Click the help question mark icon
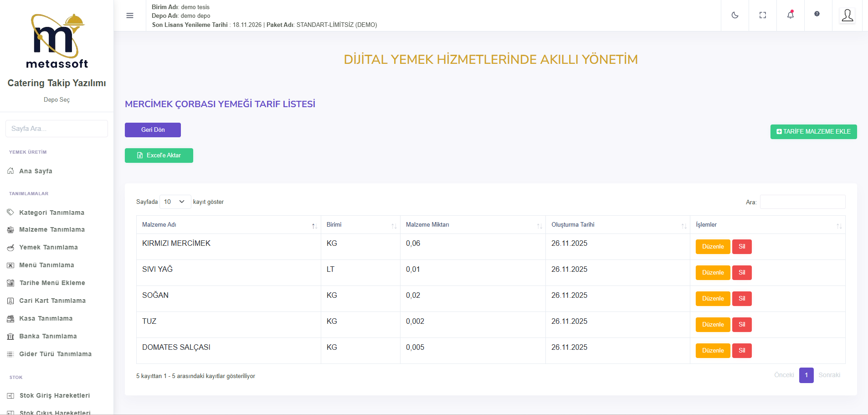This screenshot has height=415, width=868. pos(817,14)
